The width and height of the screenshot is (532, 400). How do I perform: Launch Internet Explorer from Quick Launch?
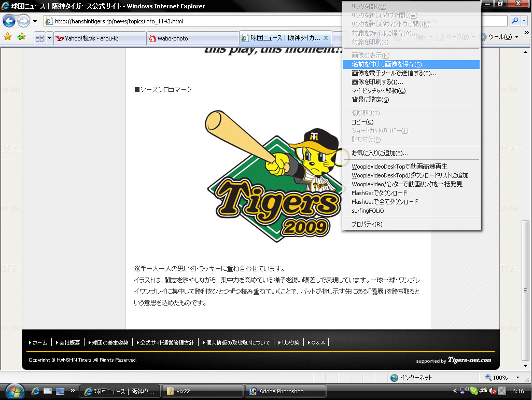[x=35, y=391]
